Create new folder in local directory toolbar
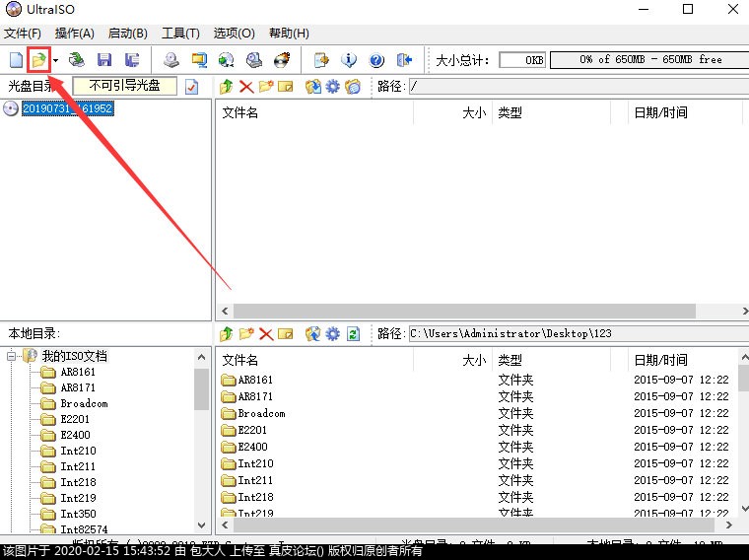 pos(246,334)
